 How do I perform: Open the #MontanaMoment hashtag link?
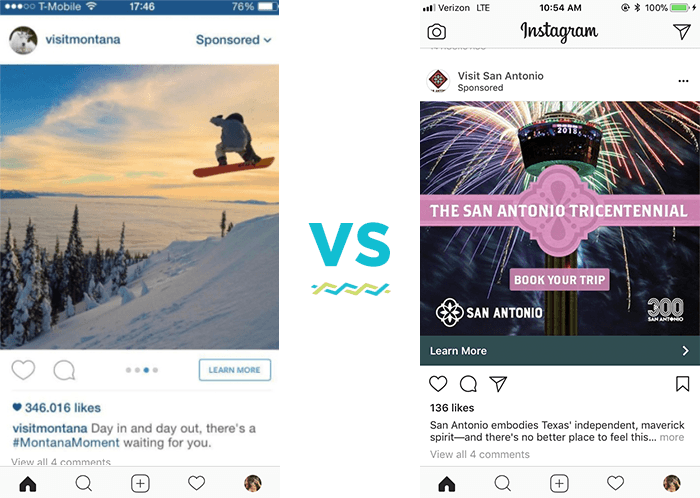(66, 443)
